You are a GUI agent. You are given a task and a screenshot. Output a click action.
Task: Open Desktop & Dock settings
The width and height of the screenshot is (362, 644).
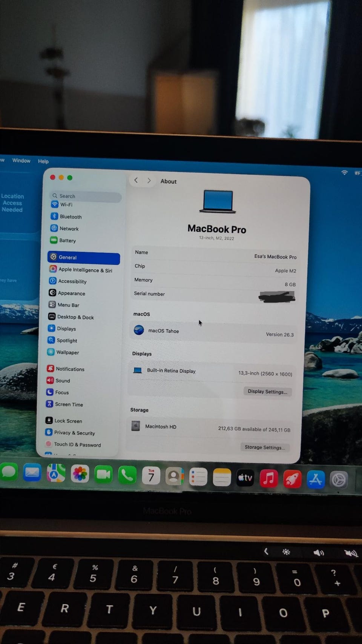pyautogui.click(x=71, y=317)
